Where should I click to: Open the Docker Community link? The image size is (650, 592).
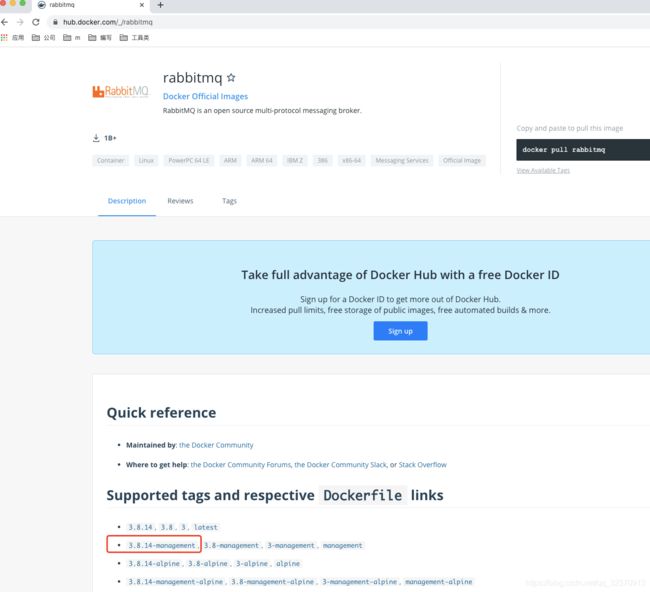(x=216, y=445)
